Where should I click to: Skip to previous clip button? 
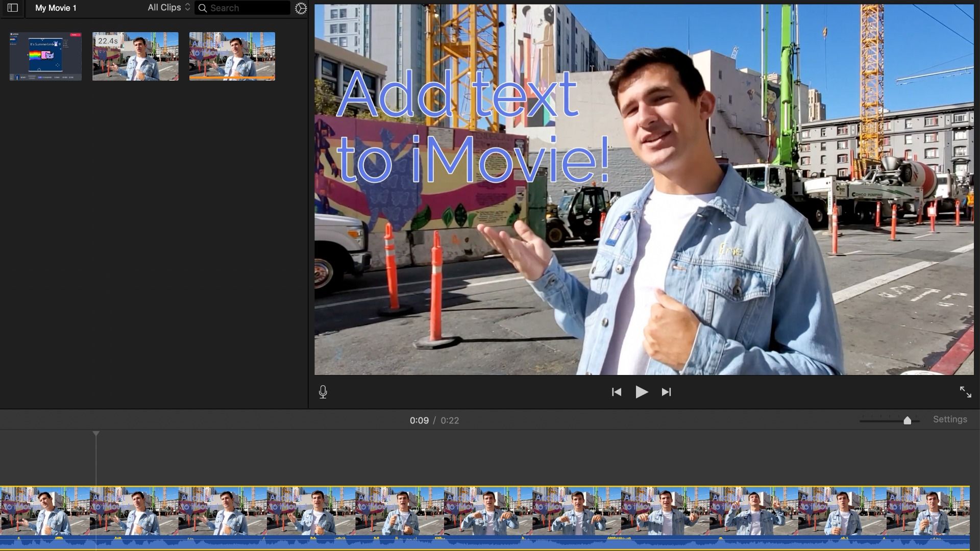click(616, 392)
